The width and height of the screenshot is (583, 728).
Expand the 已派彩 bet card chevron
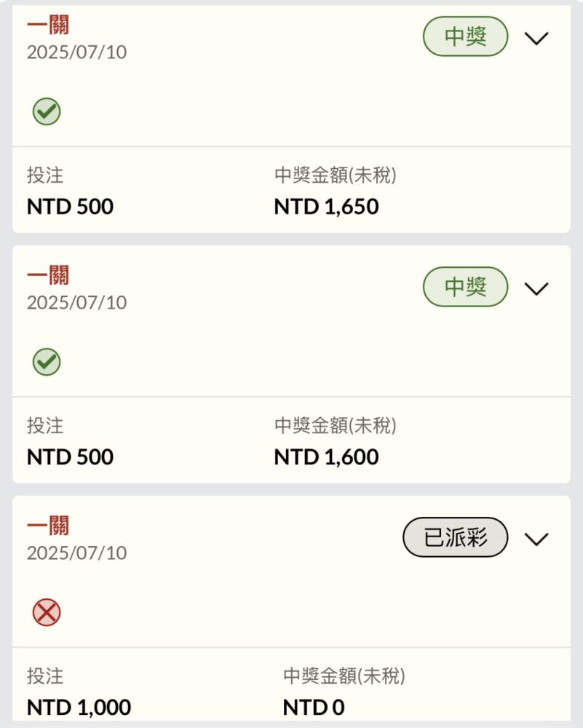pos(536,539)
